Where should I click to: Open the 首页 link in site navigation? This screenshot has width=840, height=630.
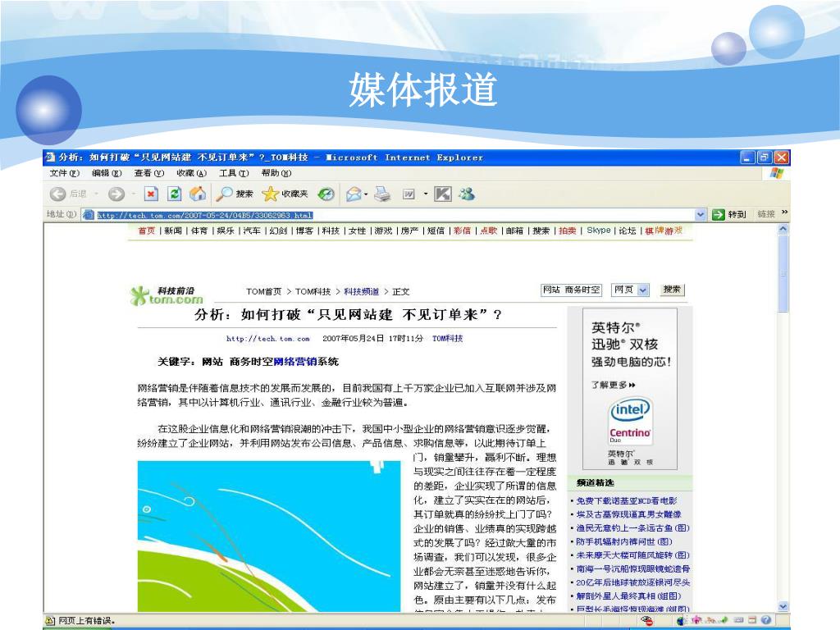(x=146, y=231)
